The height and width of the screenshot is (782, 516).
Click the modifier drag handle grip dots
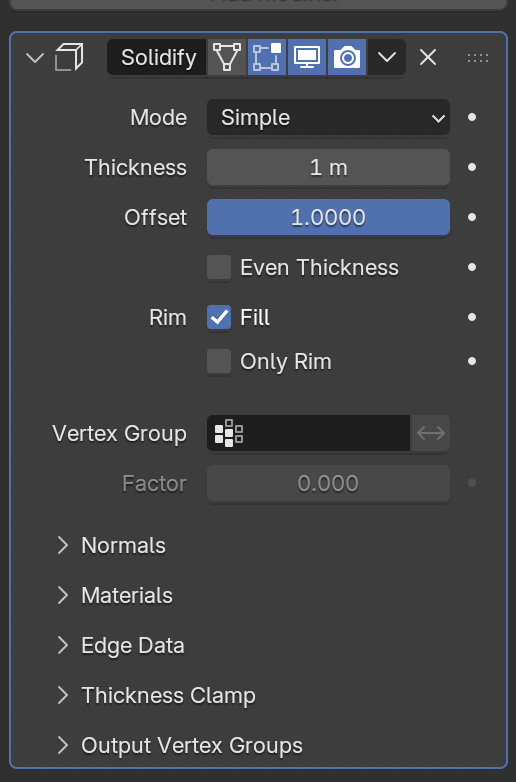click(478, 58)
